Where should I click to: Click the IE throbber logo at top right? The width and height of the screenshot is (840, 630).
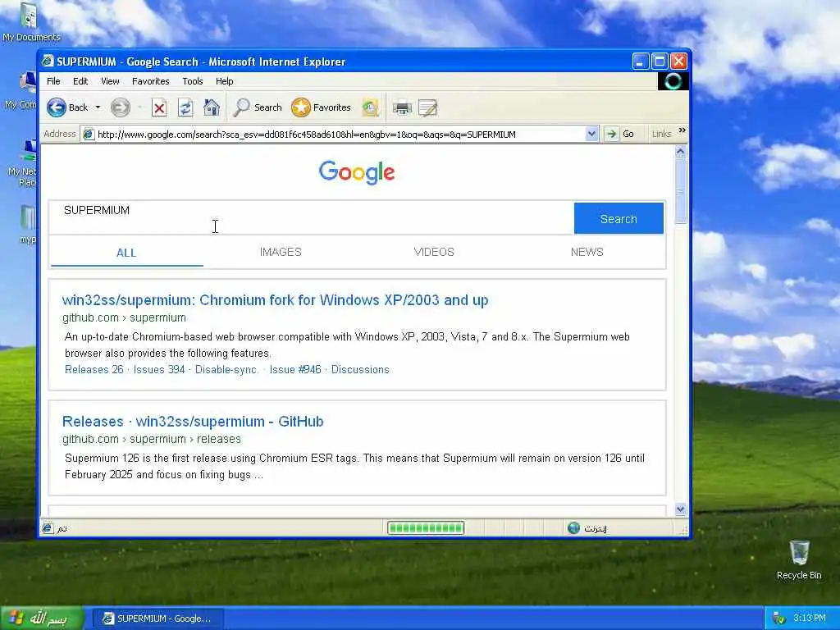click(673, 81)
